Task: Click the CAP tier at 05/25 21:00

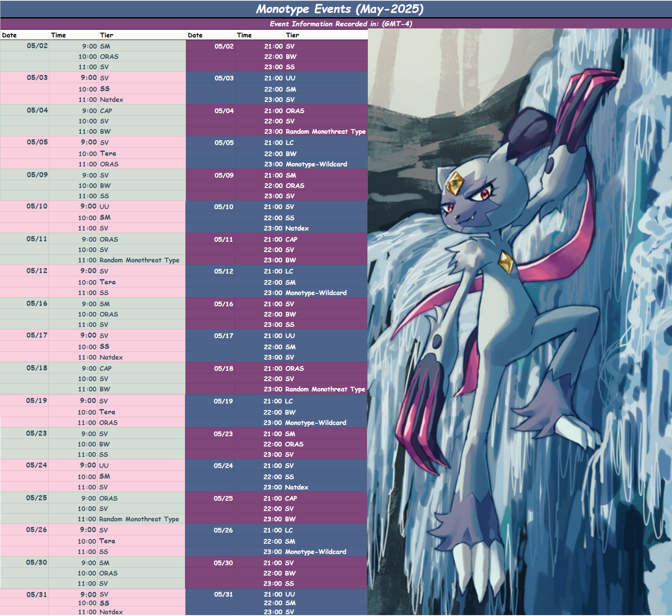Action: (291, 498)
